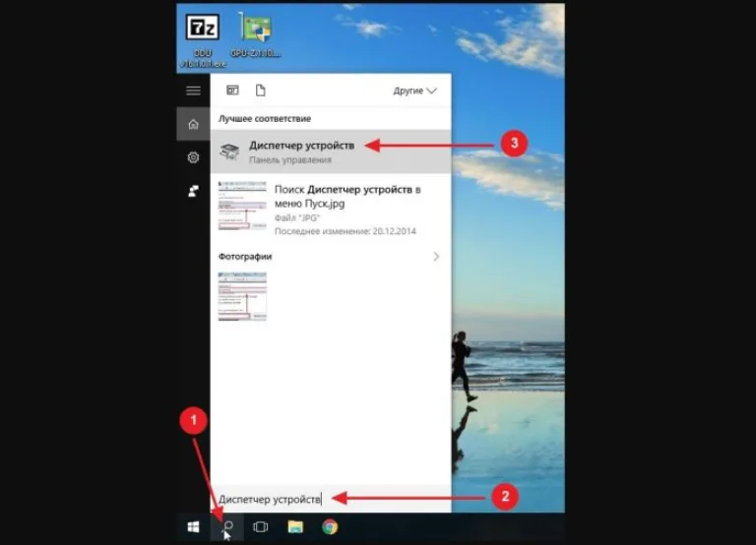The height and width of the screenshot is (545, 756).
Task: Open the feedback icon in search sidebar
Action: coord(193,191)
